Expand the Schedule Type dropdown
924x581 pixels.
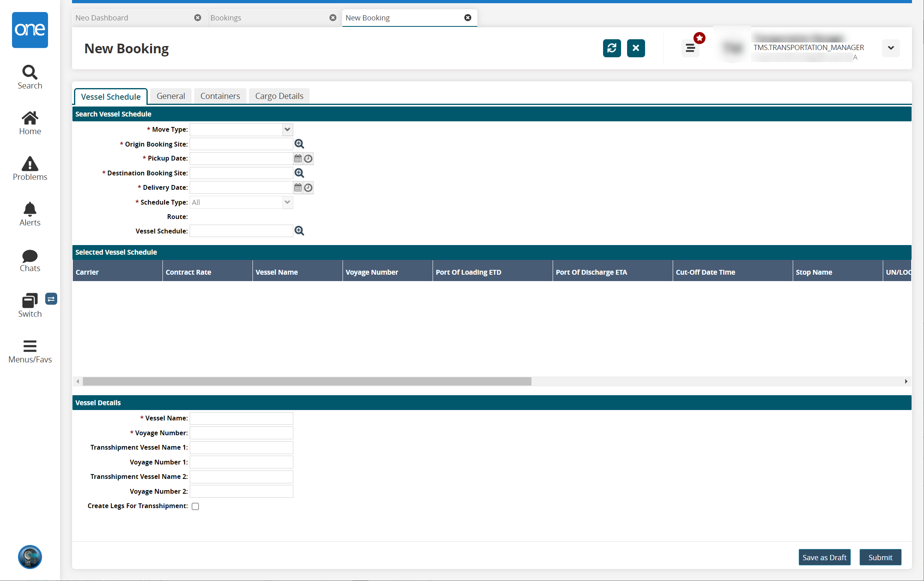[287, 203]
